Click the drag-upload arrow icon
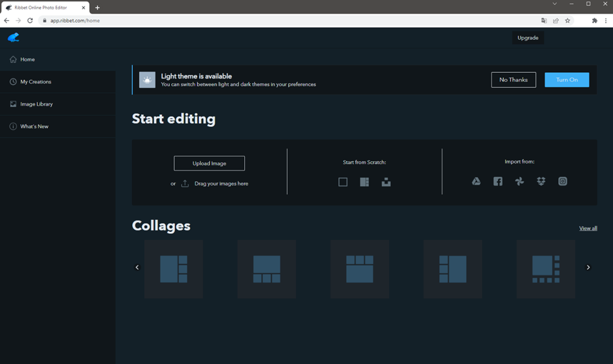The height and width of the screenshot is (364, 613). (185, 183)
